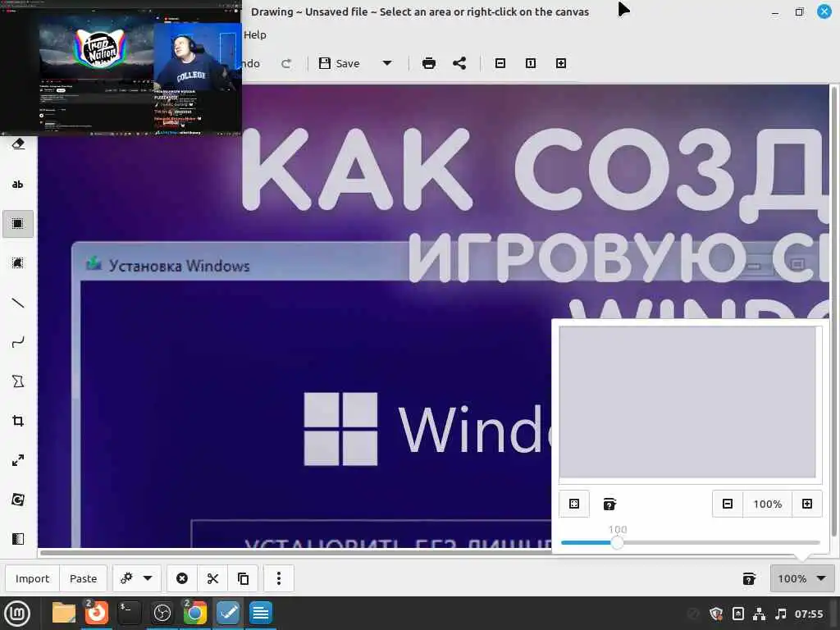Viewport: 840px width, 630px height.
Task: Click the Import button
Action: pos(32,578)
